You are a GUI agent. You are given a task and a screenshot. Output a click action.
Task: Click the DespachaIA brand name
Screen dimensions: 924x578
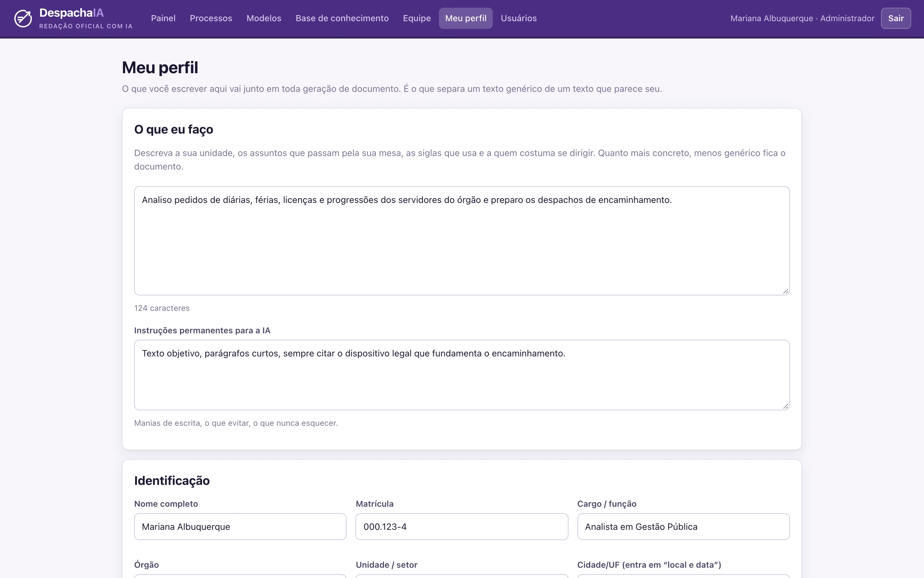pos(72,13)
